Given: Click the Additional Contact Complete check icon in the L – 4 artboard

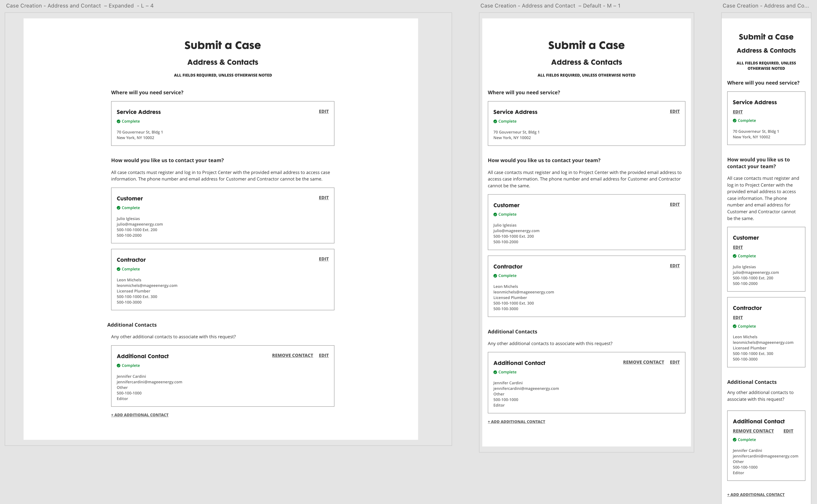Looking at the screenshot, I should click(x=118, y=366).
